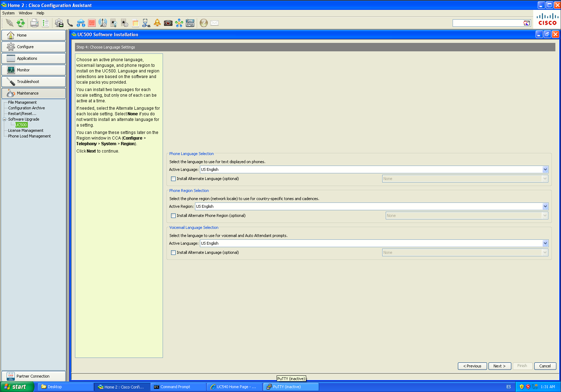Click the port with gear settings icon
This screenshot has height=392, width=561.
(x=125, y=23)
